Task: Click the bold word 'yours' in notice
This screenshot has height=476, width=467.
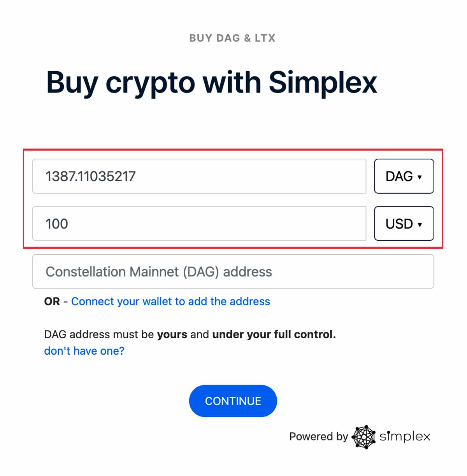Action: (x=172, y=334)
